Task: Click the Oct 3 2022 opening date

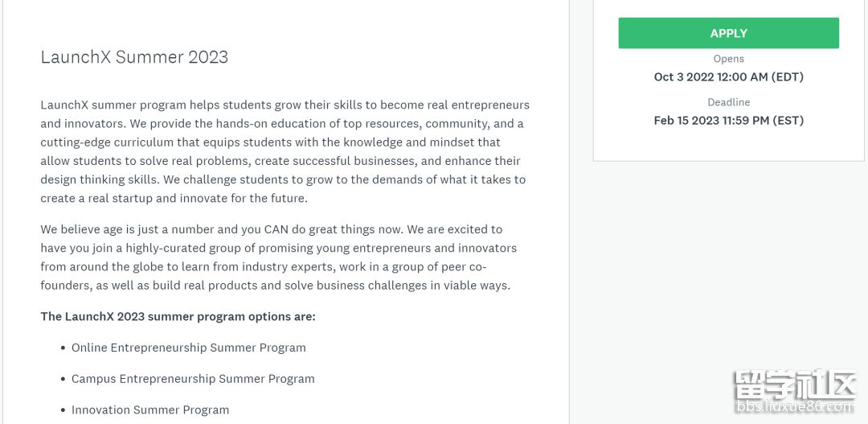Action: click(728, 77)
